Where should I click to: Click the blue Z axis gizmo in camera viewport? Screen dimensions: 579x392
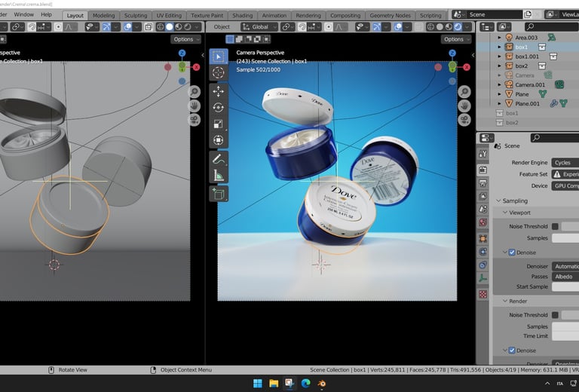click(452, 54)
